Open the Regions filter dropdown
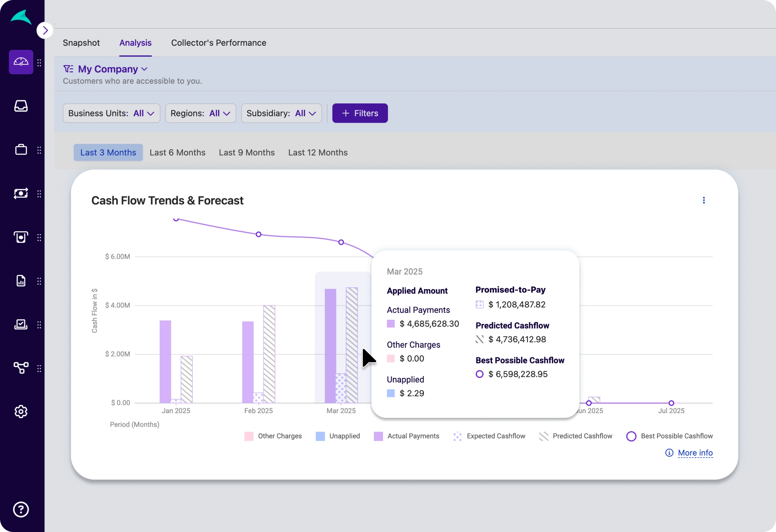776x532 pixels. 200,113
